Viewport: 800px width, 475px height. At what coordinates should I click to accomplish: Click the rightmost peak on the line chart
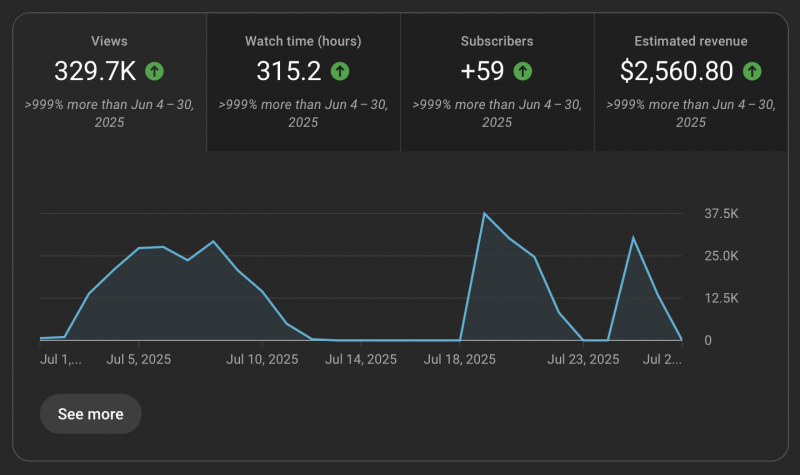pos(632,237)
